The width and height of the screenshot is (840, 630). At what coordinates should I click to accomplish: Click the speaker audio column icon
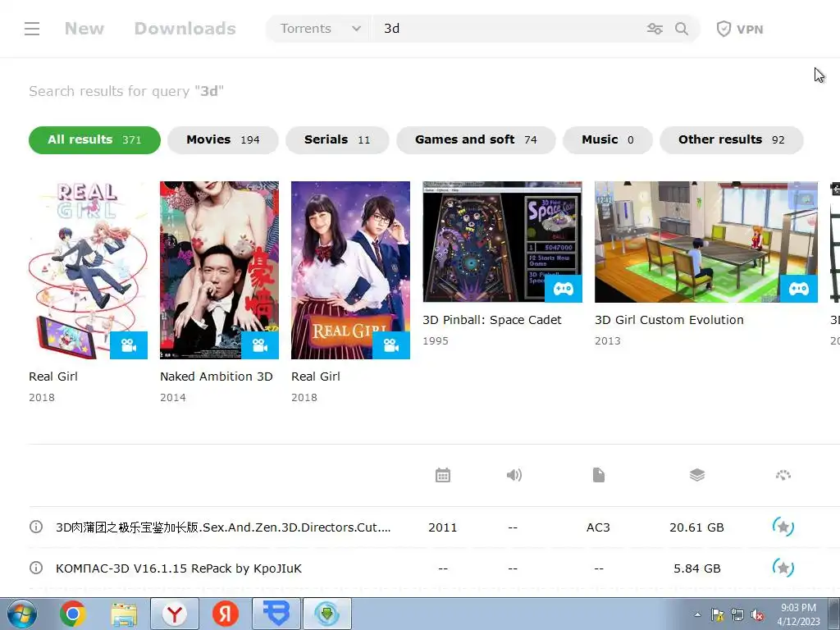[514, 475]
